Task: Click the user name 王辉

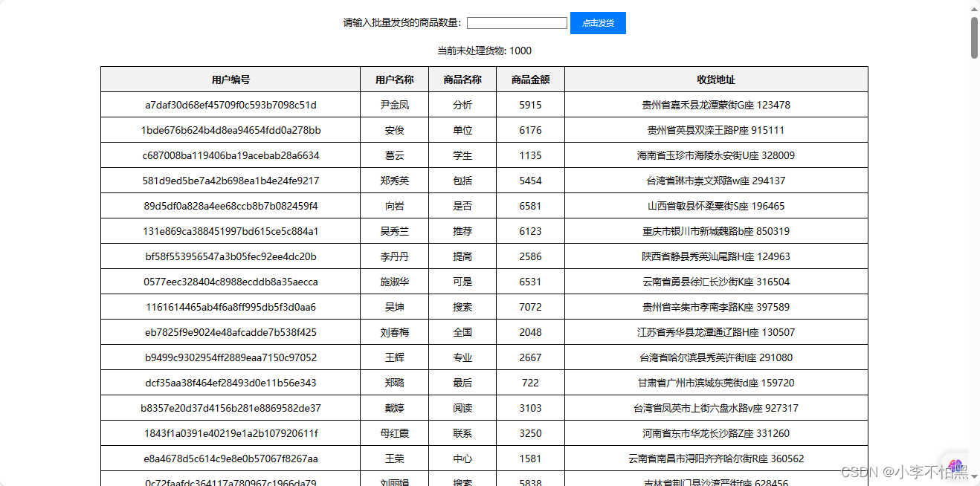Action: click(x=395, y=357)
